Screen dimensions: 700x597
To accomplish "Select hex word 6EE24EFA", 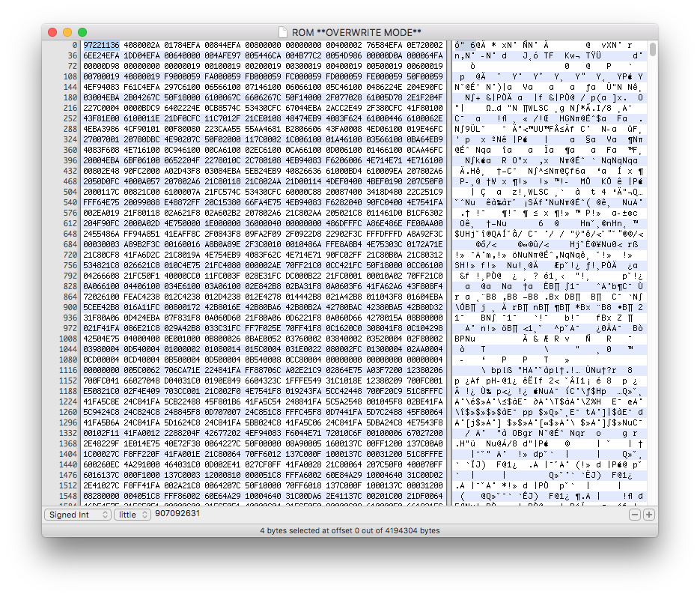I will (x=101, y=56).
